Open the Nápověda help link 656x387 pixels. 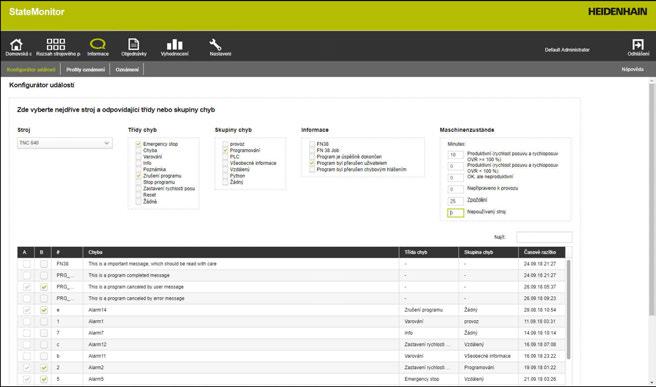tap(632, 69)
